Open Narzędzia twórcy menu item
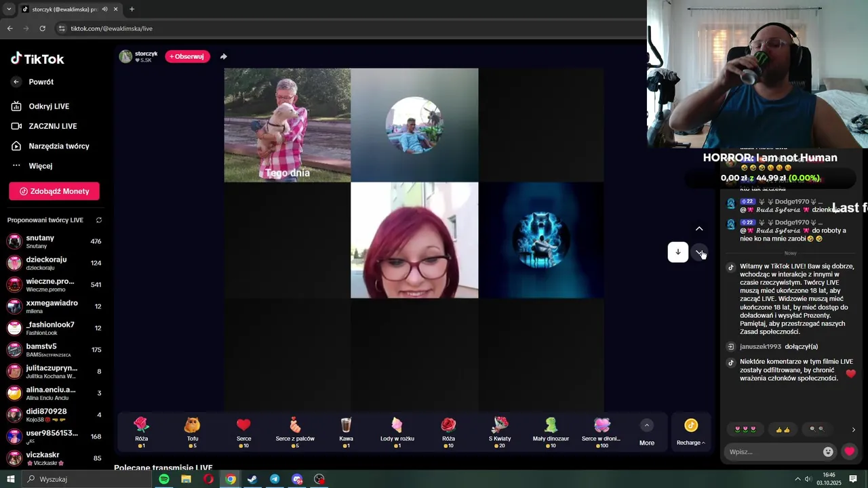This screenshot has width=868, height=488. [x=50, y=146]
